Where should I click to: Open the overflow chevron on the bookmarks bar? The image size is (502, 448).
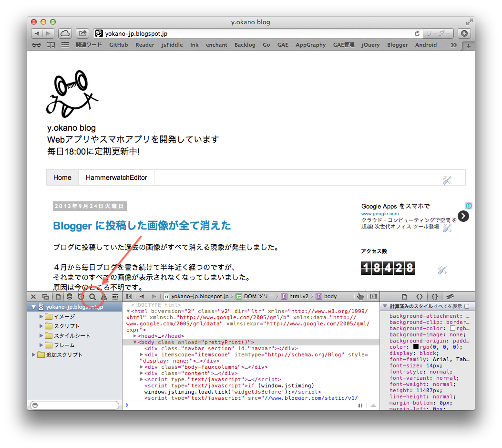[x=454, y=44]
